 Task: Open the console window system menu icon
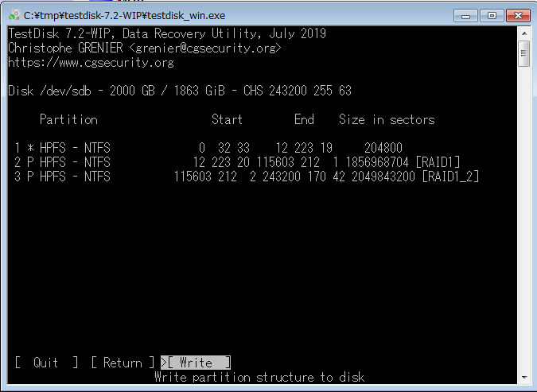14,14
